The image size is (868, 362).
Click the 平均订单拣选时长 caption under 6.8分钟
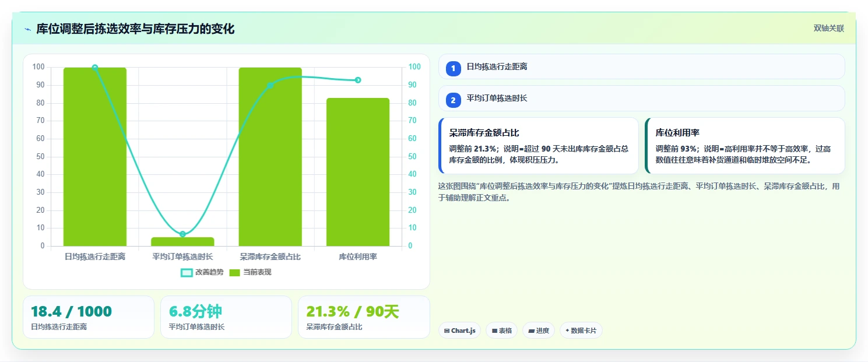(196, 327)
